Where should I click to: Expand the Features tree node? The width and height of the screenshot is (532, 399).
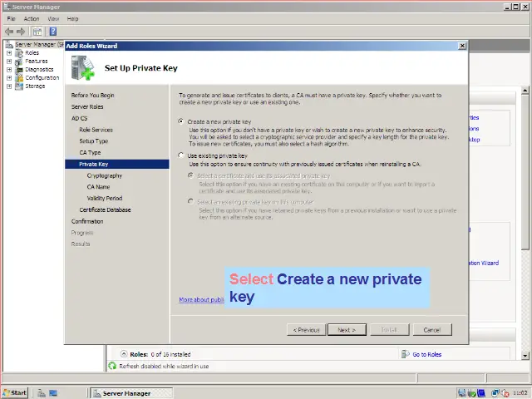coord(9,62)
